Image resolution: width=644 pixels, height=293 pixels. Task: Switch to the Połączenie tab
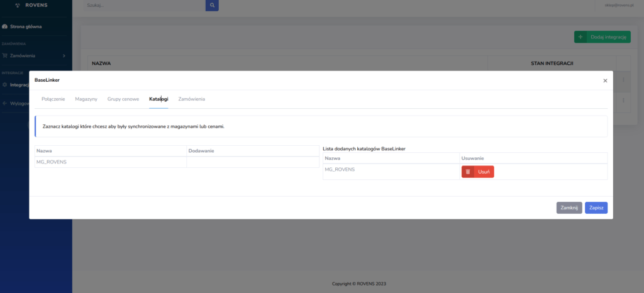tap(53, 99)
